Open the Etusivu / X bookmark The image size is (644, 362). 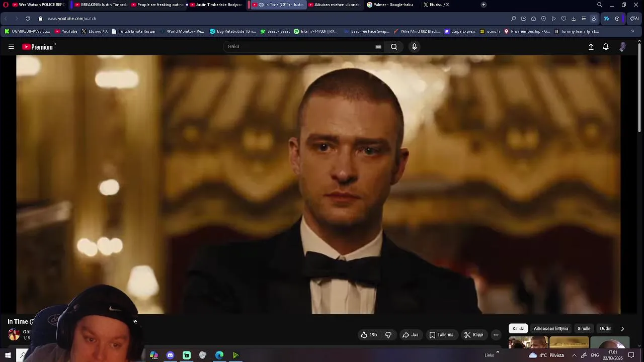click(94, 31)
